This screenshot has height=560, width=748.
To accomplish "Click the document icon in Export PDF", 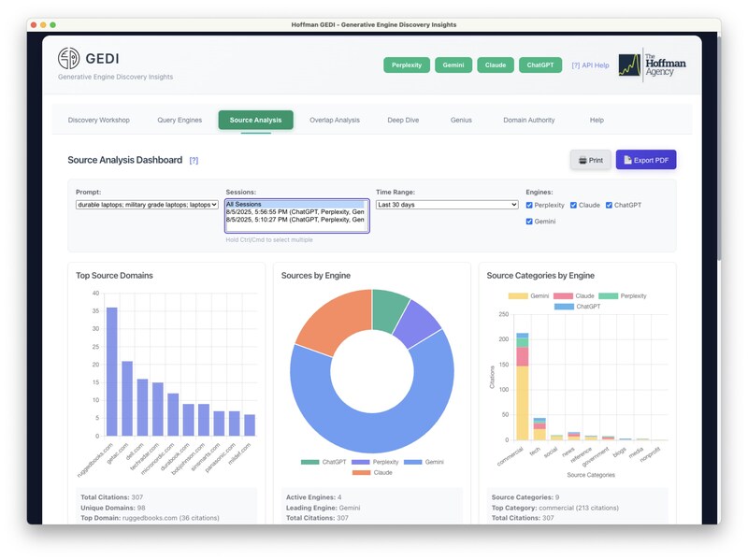I will click(627, 160).
